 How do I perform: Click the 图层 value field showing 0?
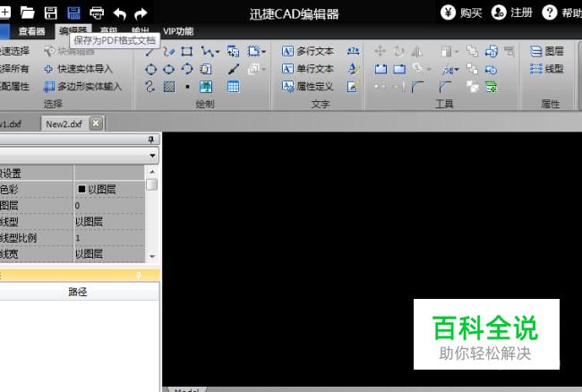coord(109,206)
